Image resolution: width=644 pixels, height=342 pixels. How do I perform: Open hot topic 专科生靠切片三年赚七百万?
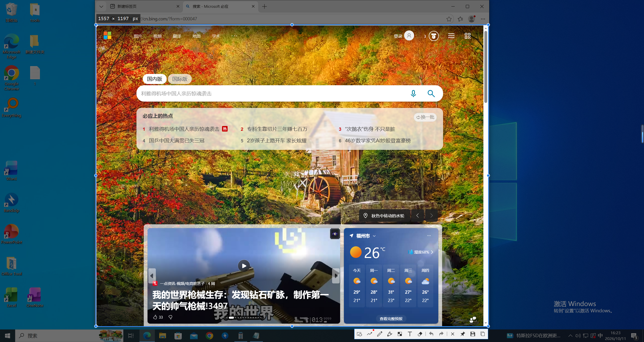point(277,129)
